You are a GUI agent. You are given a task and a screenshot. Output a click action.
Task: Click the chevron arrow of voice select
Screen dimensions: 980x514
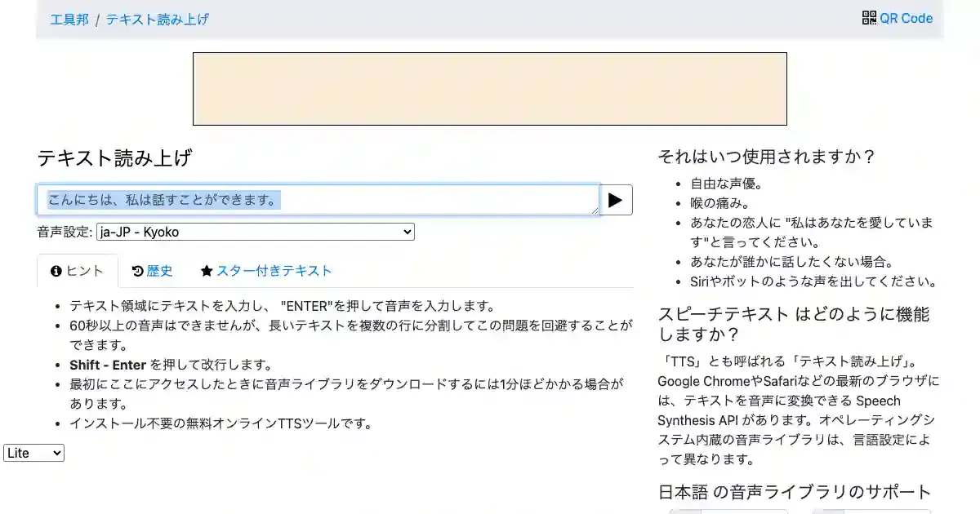[x=408, y=233]
